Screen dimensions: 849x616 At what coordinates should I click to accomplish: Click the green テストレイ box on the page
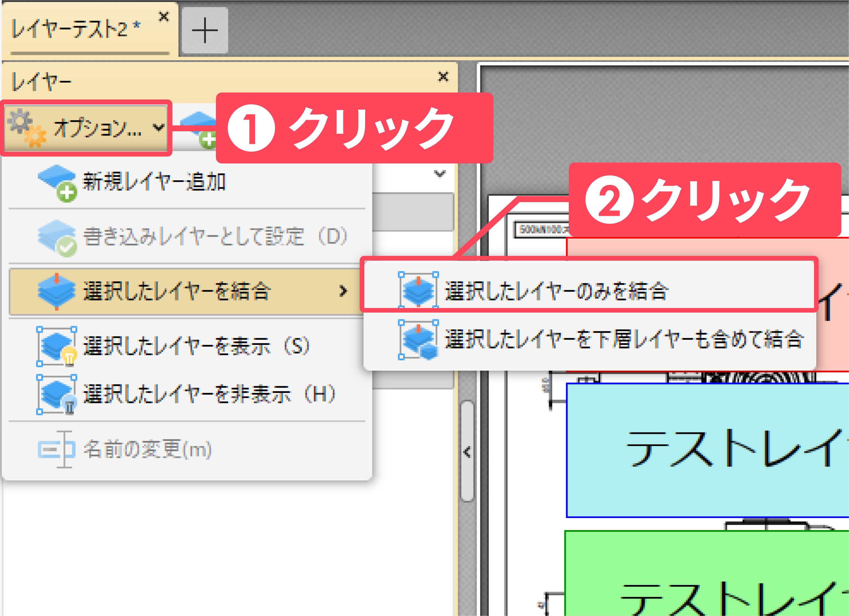coord(707,573)
